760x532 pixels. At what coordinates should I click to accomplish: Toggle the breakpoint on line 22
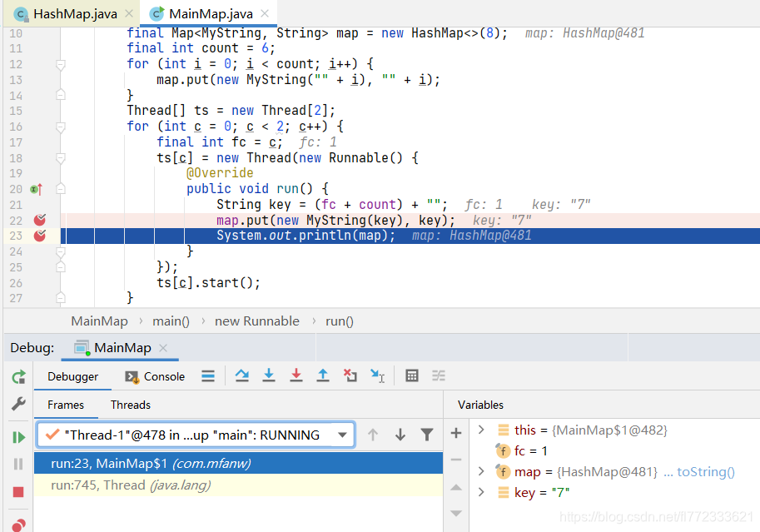pos(40,220)
